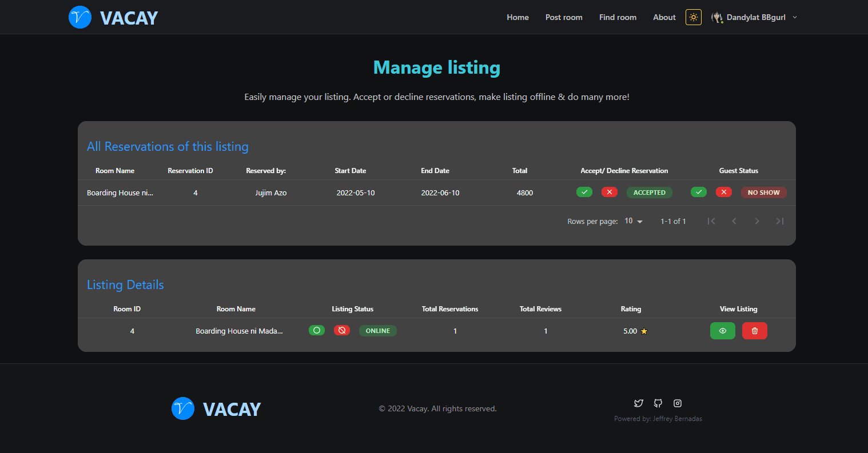Mark guest as no-show with red X
Viewport: 868px width, 453px height.
(x=723, y=192)
